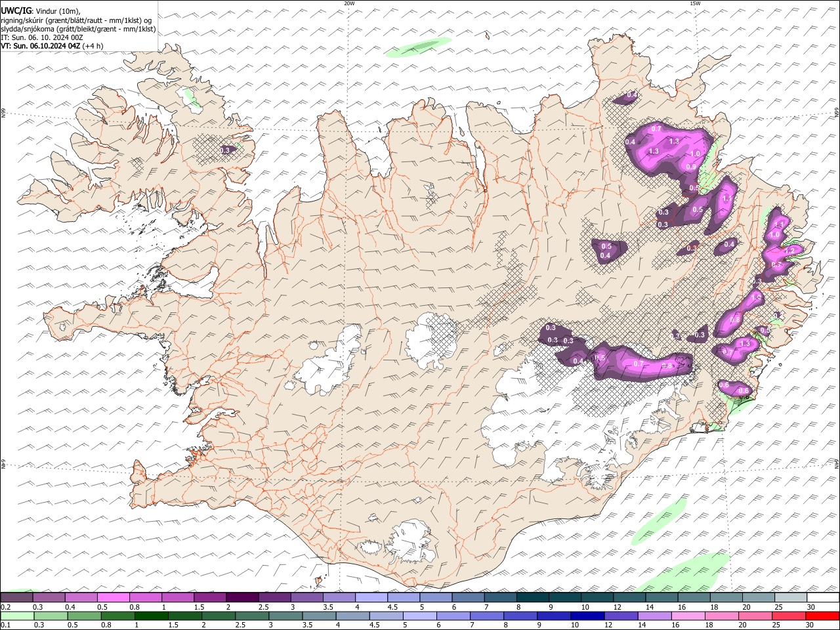The width and height of the screenshot is (840, 630).
Task: Click the title text 'UWC/IG: Vindur (10m),'
Action: click(40, 10)
